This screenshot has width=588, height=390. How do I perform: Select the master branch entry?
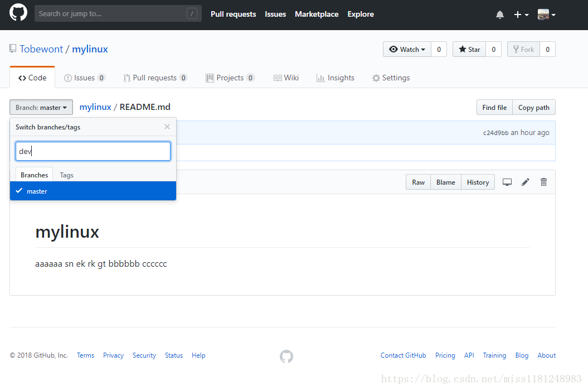tap(93, 191)
